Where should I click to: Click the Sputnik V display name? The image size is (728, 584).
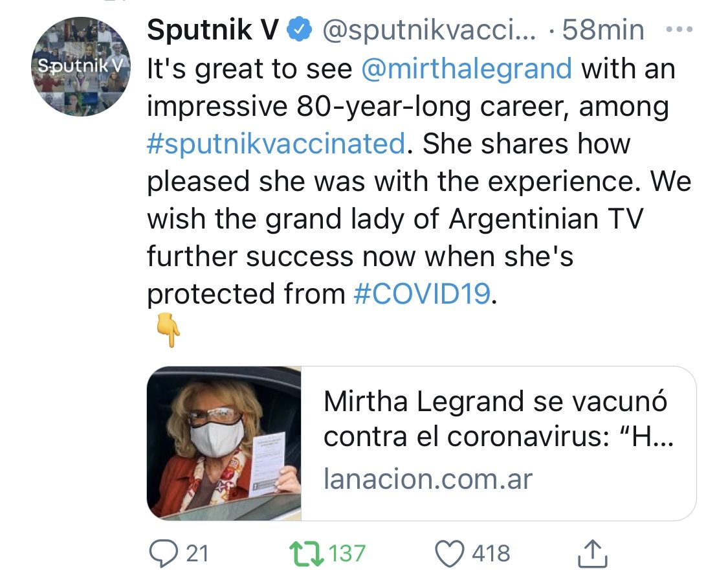[x=214, y=30]
